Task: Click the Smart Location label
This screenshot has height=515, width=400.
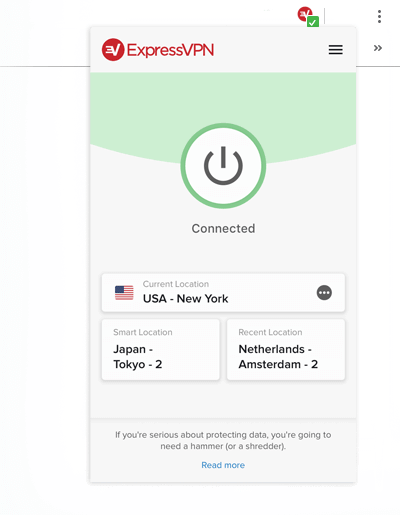Action: click(x=143, y=332)
